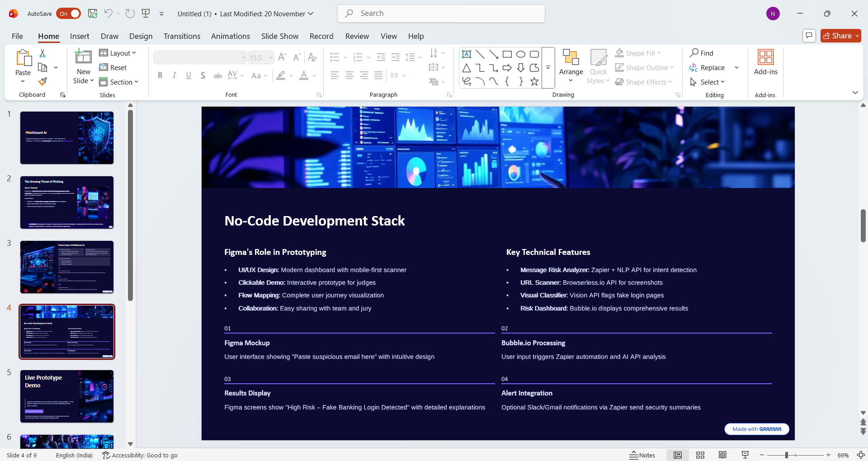Apply the red font color
This screenshot has height=461, width=868.
pos(304,75)
